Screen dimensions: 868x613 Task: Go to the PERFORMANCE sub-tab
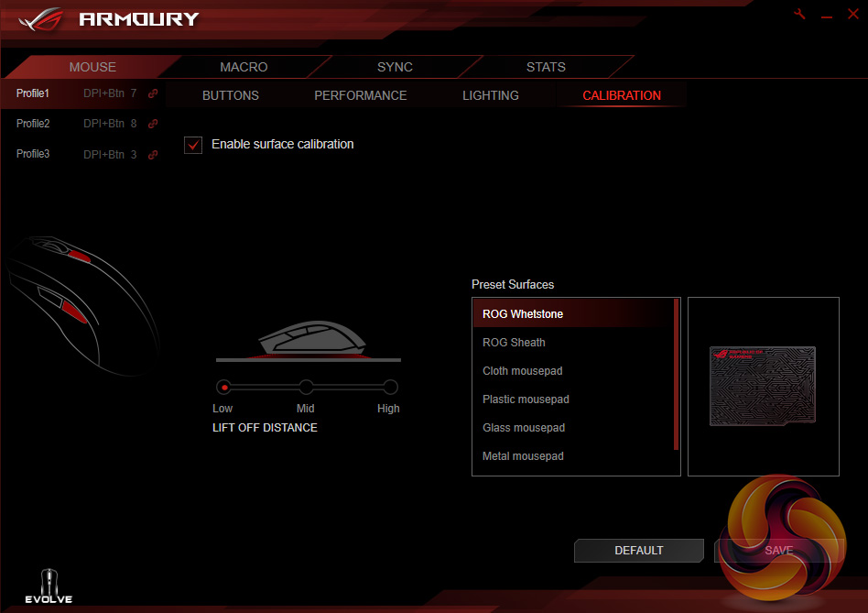click(361, 95)
